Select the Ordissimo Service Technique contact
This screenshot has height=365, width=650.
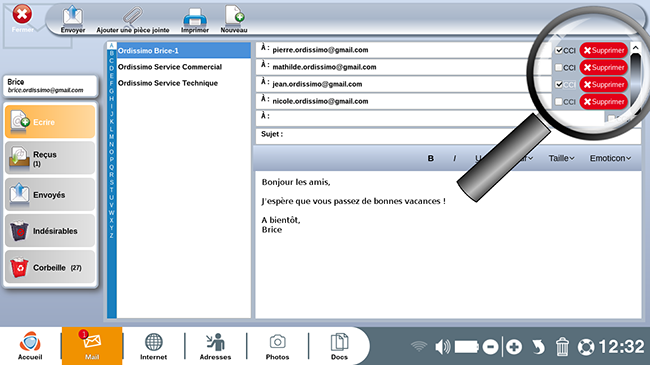tap(167, 83)
